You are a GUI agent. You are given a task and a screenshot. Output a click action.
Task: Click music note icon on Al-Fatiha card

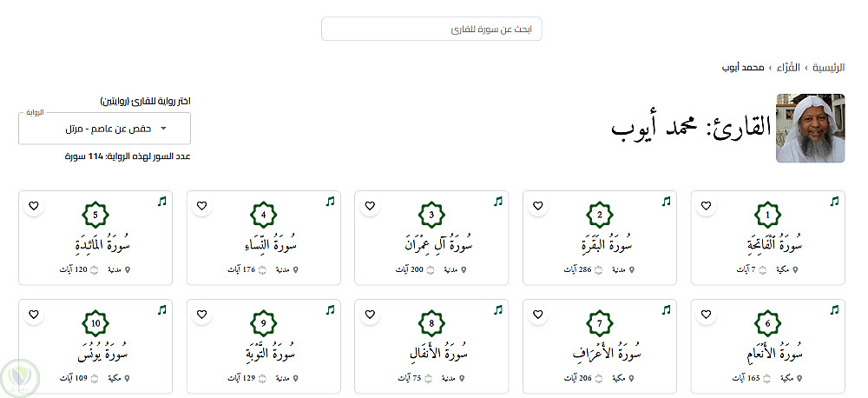pos(834,202)
